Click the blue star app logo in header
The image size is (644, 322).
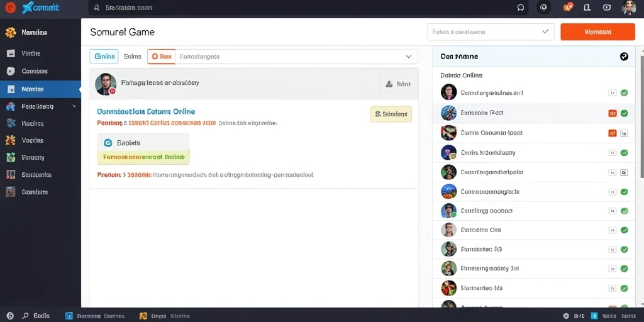[x=28, y=8]
